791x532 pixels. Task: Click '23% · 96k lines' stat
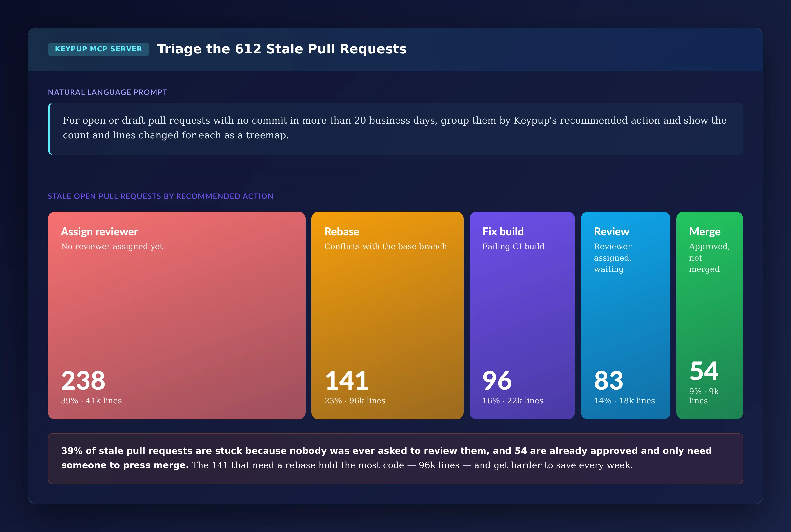pos(355,401)
